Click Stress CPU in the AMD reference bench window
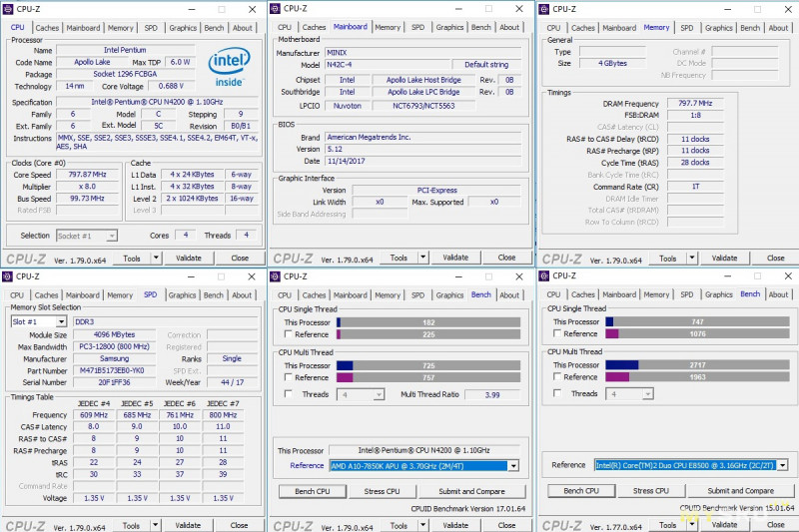Image resolution: width=799 pixels, height=532 pixels. [382, 491]
